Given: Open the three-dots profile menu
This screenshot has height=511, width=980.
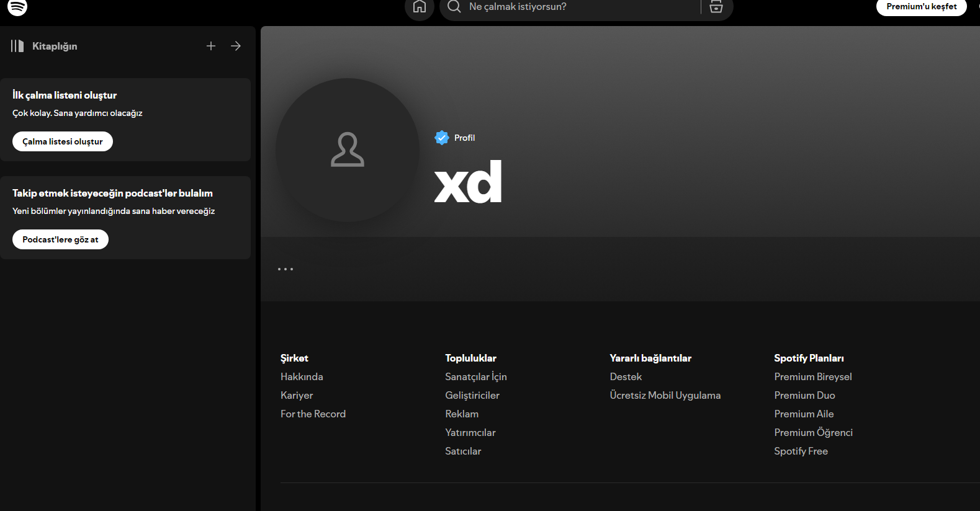Looking at the screenshot, I should point(285,269).
